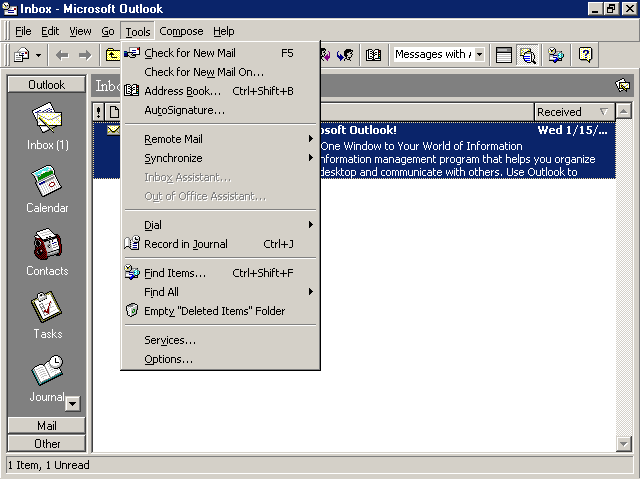Choose Check for New Mail On...
Viewport: 640px width, 480px height.
pyautogui.click(x=220, y=72)
